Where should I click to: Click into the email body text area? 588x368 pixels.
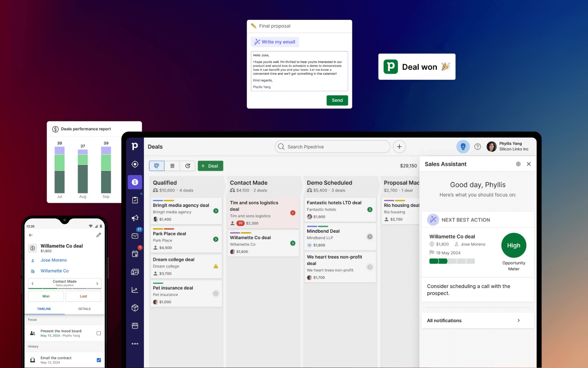pos(299,71)
